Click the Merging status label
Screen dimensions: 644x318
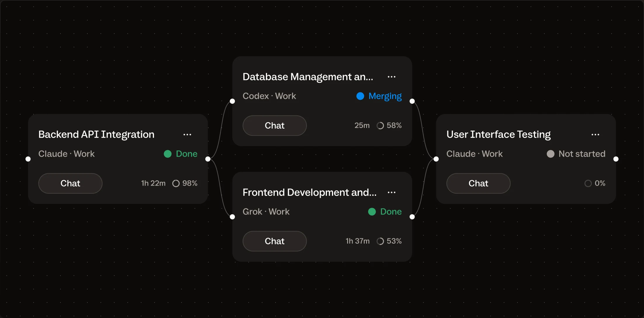pos(385,96)
